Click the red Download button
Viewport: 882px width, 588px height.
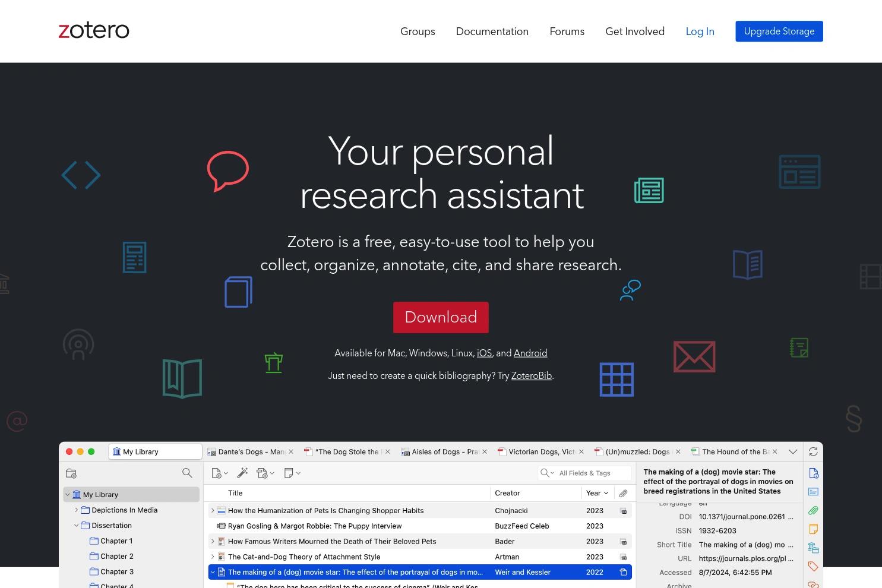pos(441,317)
